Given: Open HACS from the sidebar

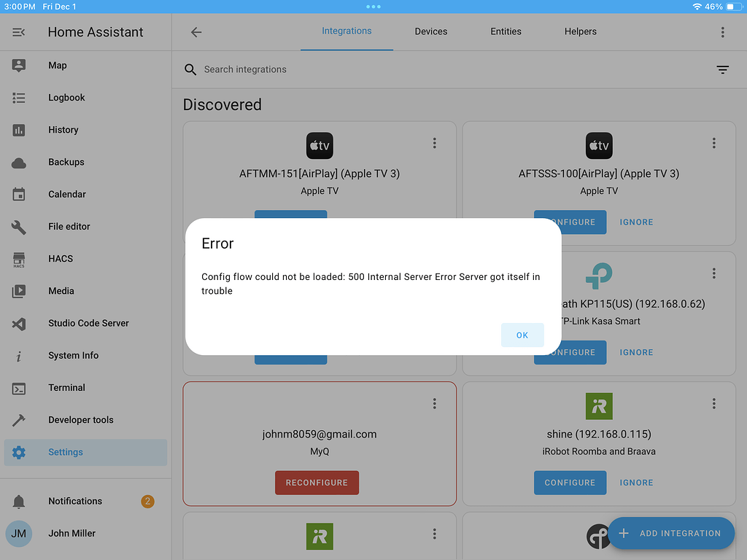Looking at the screenshot, I should (20, 259).
